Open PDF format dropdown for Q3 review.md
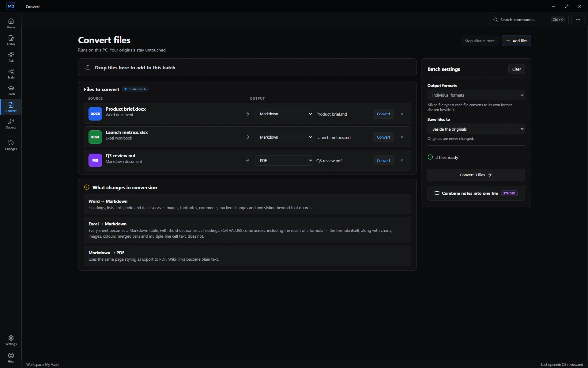This screenshot has width=588, height=368. click(284, 160)
